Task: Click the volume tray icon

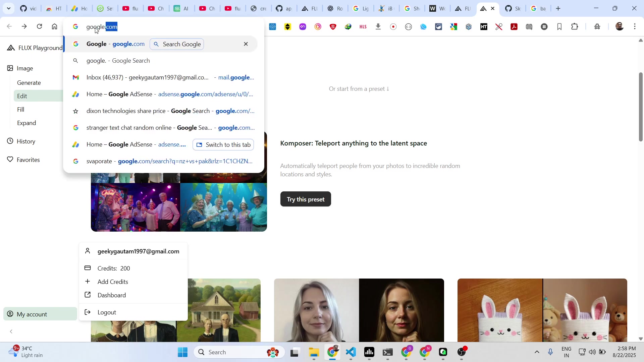Action: click(592, 352)
